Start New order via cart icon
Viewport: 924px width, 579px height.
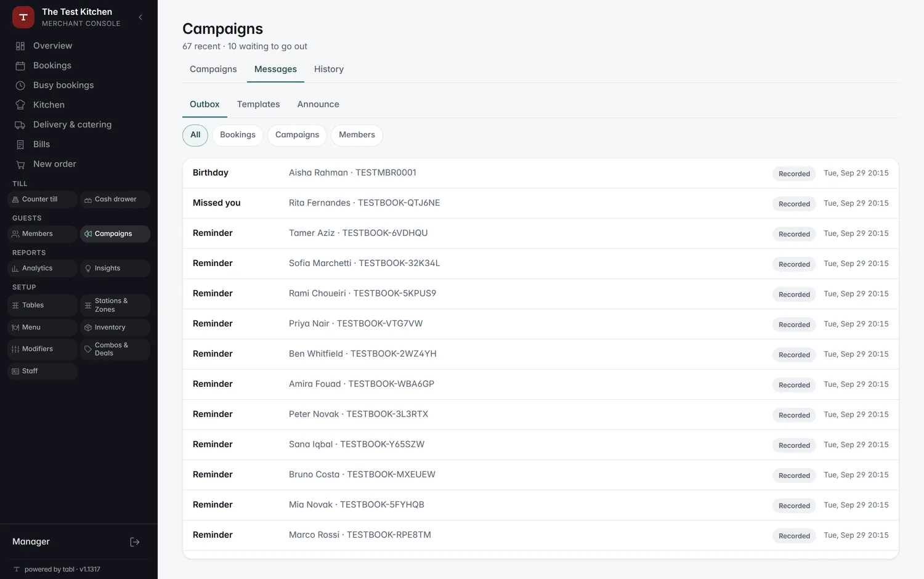pyautogui.click(x=20, y=164)
